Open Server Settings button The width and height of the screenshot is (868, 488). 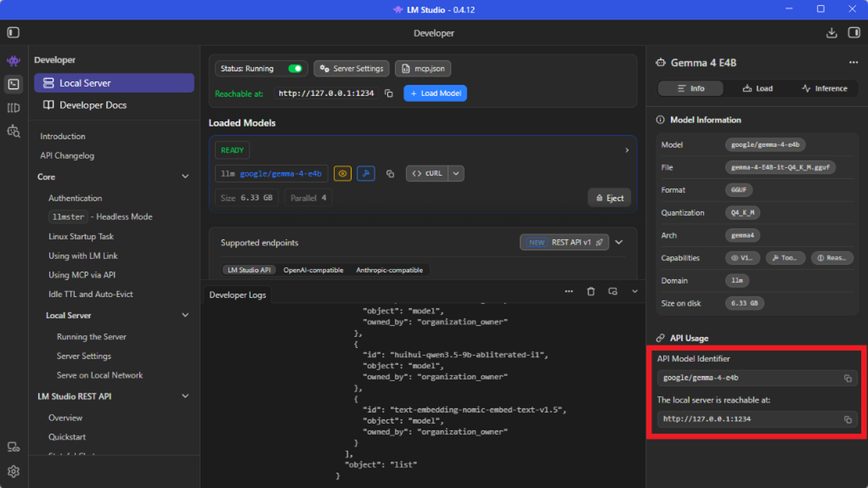pyautogui.click(x=351, y=69)
